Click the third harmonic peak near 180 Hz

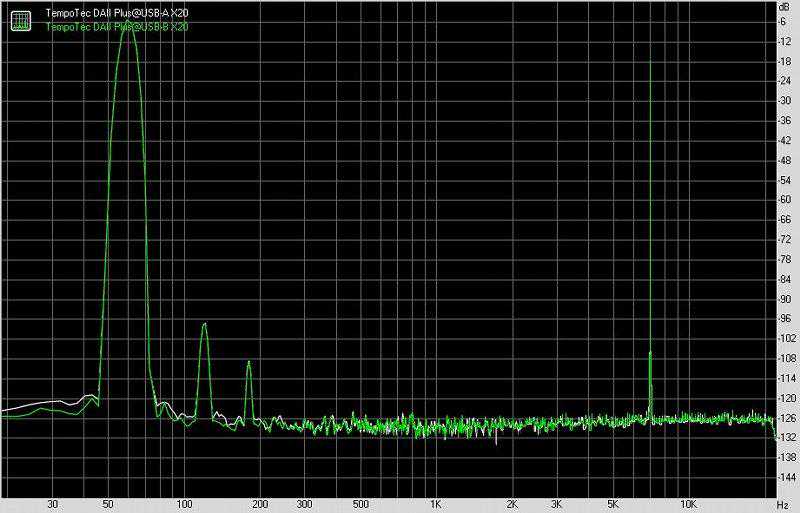point(249,362)
